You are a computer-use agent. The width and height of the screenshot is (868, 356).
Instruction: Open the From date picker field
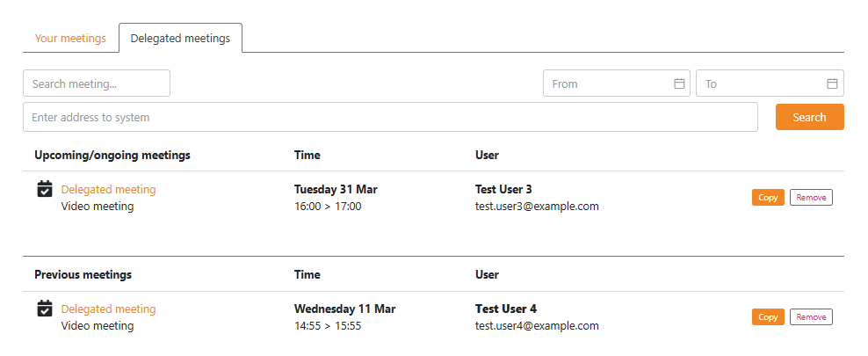[608, 84]
